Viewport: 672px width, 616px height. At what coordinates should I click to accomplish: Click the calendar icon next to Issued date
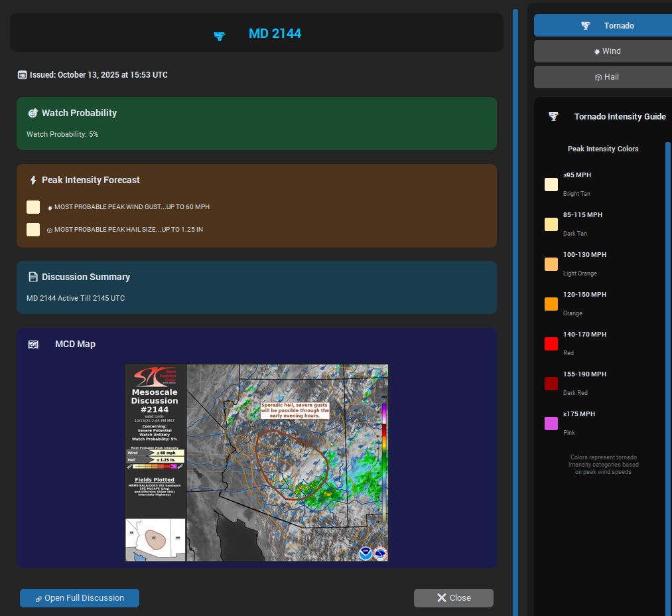23,75
